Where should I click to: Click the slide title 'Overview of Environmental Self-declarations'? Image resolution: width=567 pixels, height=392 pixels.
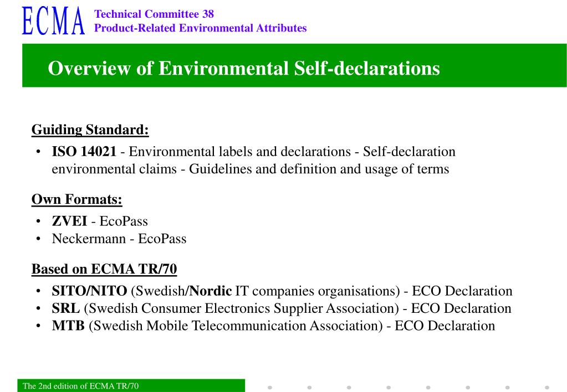pyautogui.click(x=244, y=68)
